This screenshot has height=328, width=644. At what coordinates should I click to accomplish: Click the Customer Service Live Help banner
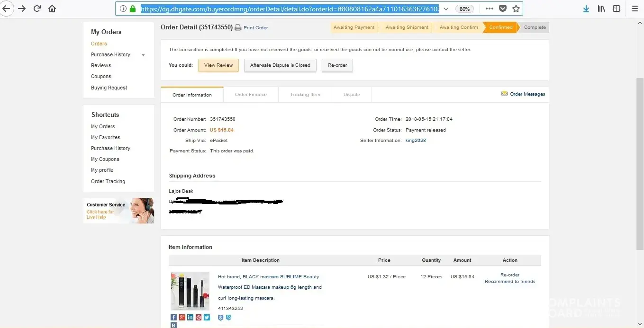(x=119, y=211)
